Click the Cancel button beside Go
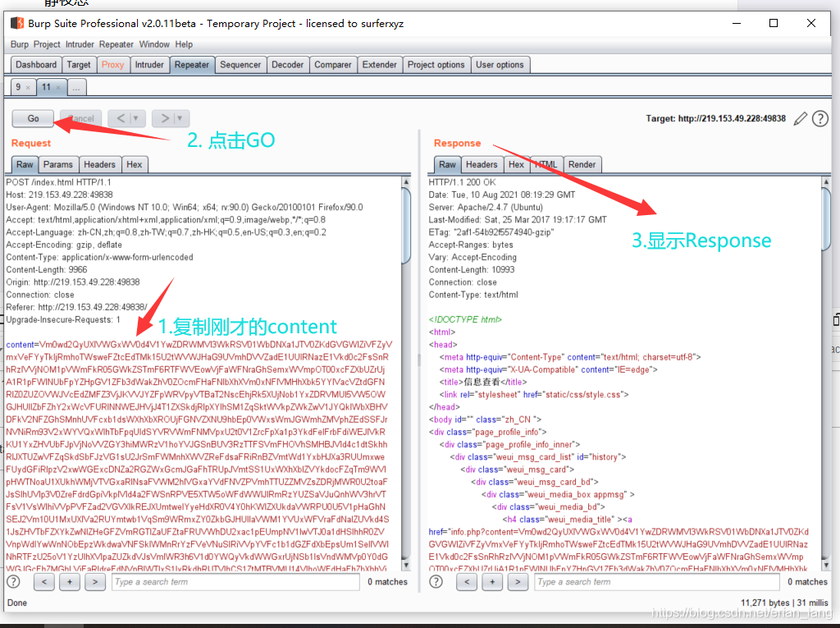This screenshot has height=628, width=840. click(80, 118)
